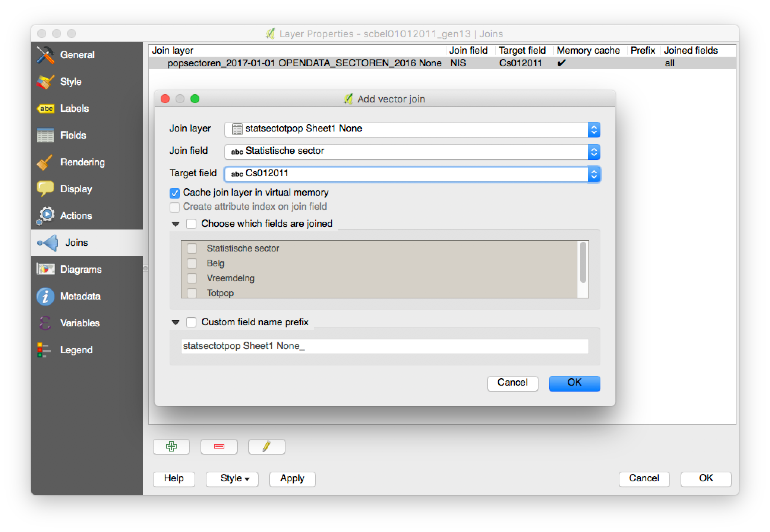Viewport: 770px width, 532px height.
Task: Click OK in Layer Properties window
Action: point(706,479)
